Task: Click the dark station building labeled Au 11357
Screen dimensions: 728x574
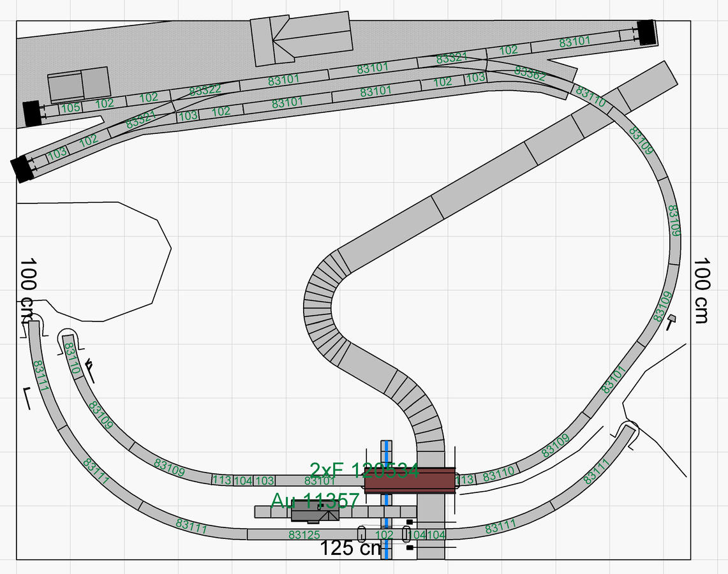Action: tap(314, 511)
